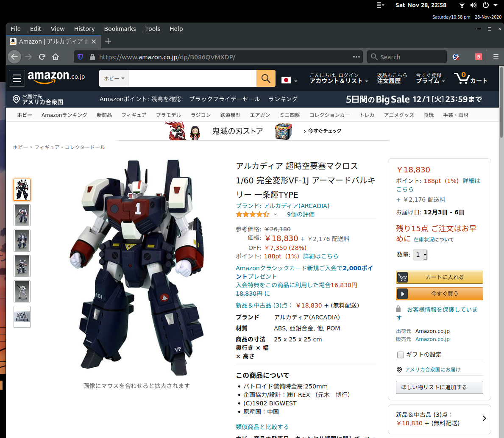Image resolution: width=504 pixels, height=438 pixels.
Task: Expand 新品＆中古品 offers box chevron
Action: pos(484,419)
